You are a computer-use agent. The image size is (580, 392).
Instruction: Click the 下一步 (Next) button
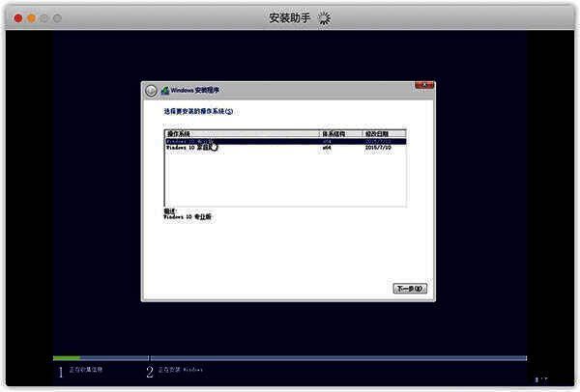tap(410, 289)
